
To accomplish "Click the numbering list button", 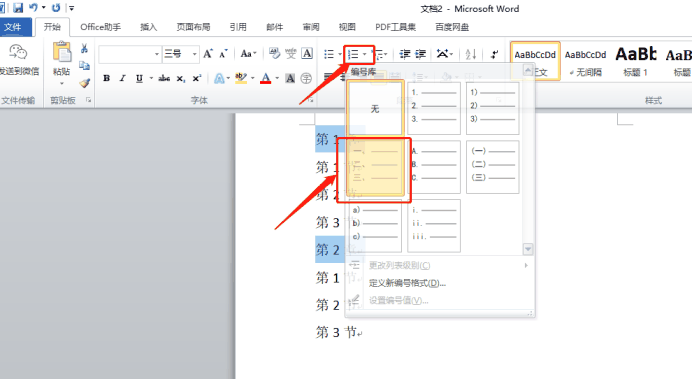I will 353,54.
